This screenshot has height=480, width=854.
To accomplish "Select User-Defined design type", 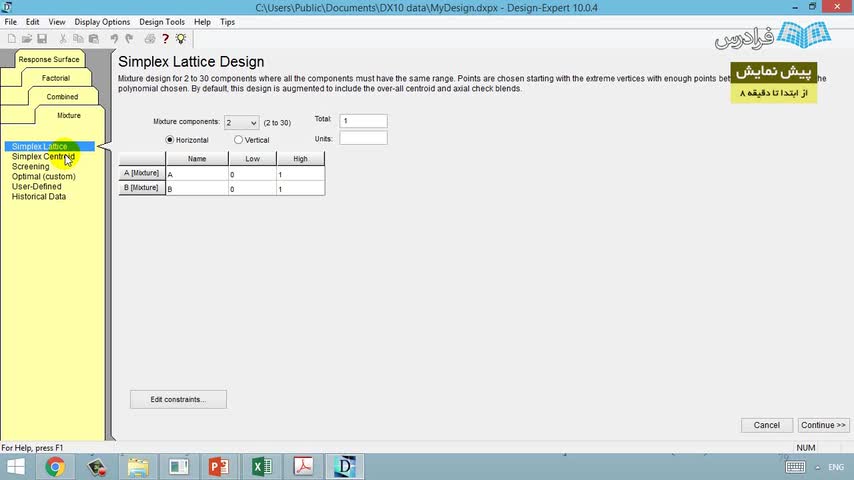I will [x=36, y=186].
